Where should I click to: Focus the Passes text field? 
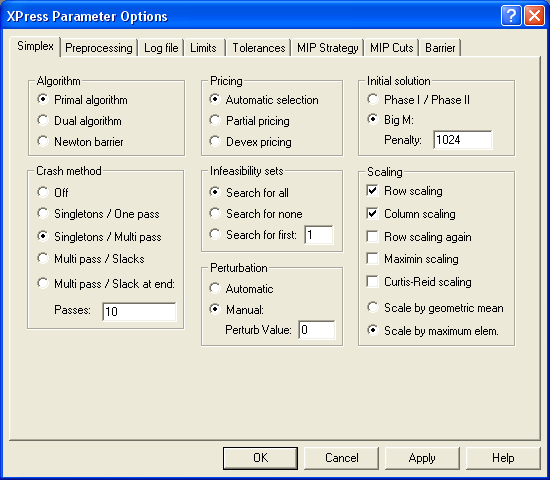point(139,312)
